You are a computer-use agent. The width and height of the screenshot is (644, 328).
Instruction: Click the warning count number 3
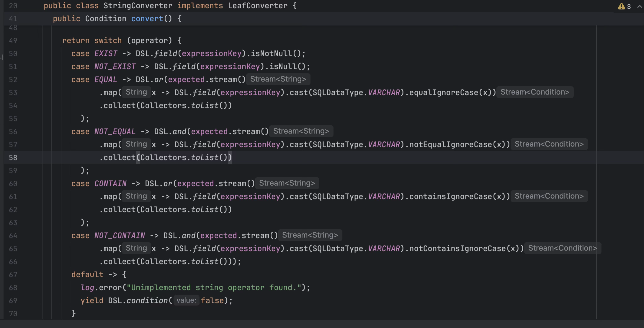pyautogui.click(x=629, y=7)
